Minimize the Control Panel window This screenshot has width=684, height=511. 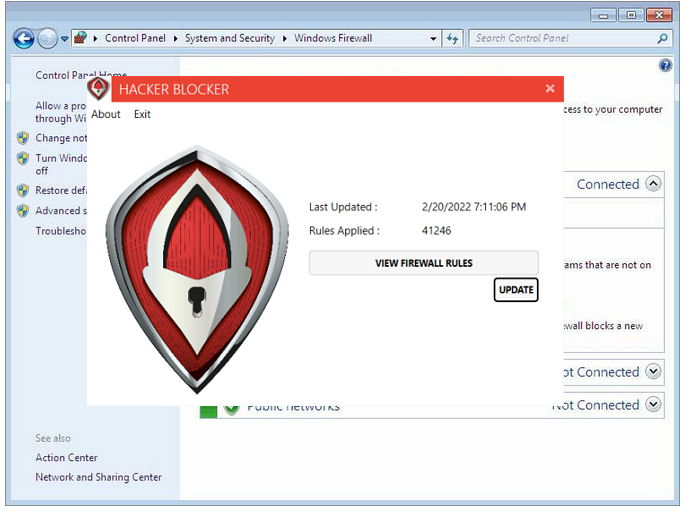point(603,15)
